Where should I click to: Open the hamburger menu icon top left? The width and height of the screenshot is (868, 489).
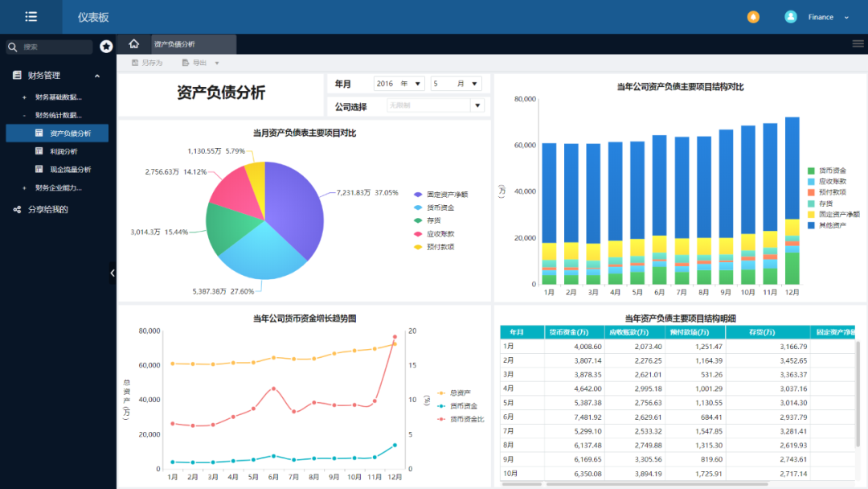click(x=31, y=15)
